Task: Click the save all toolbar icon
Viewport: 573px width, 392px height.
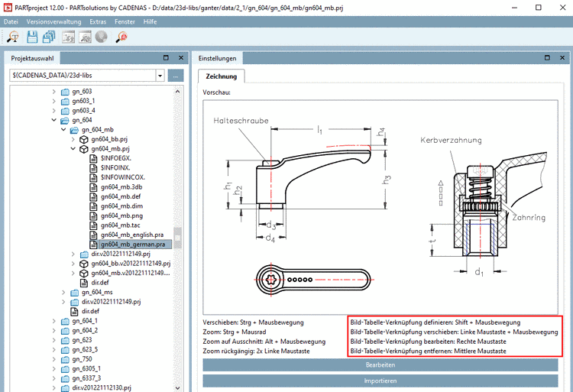Action: pyautogui.click(x=49, y=36)
